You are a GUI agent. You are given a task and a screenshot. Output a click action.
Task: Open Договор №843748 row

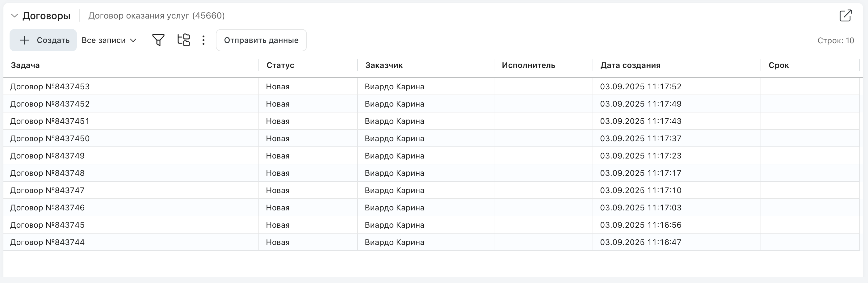tap(431, 173)
